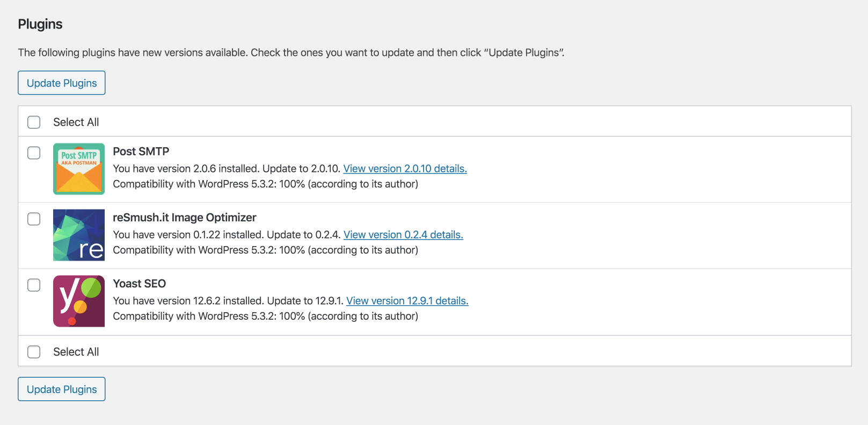Tick the Post SMTP checkbox
The image size is (868, 425).
pos(34,153)
